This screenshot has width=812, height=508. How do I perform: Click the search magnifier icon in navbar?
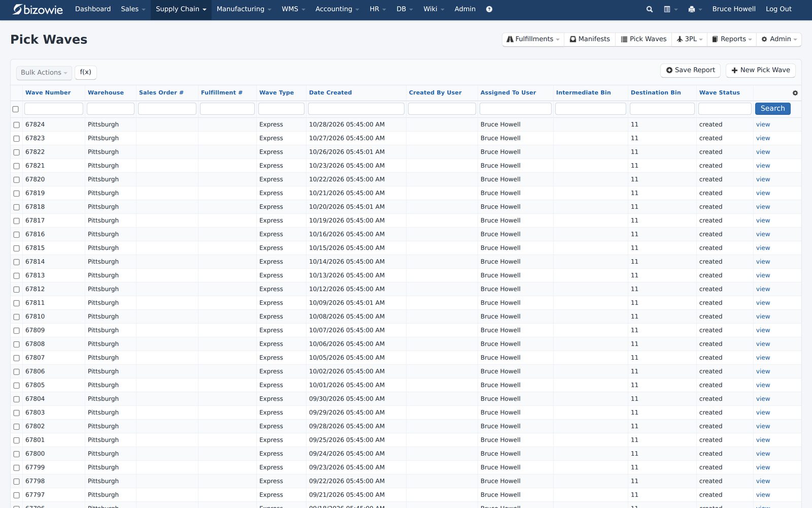pos(649,9)
